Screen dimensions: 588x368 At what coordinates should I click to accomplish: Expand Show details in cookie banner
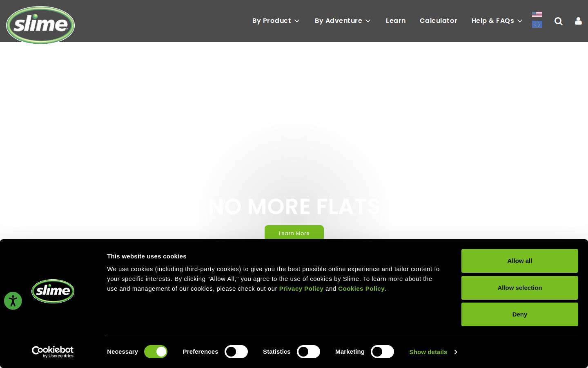[433, 352]
